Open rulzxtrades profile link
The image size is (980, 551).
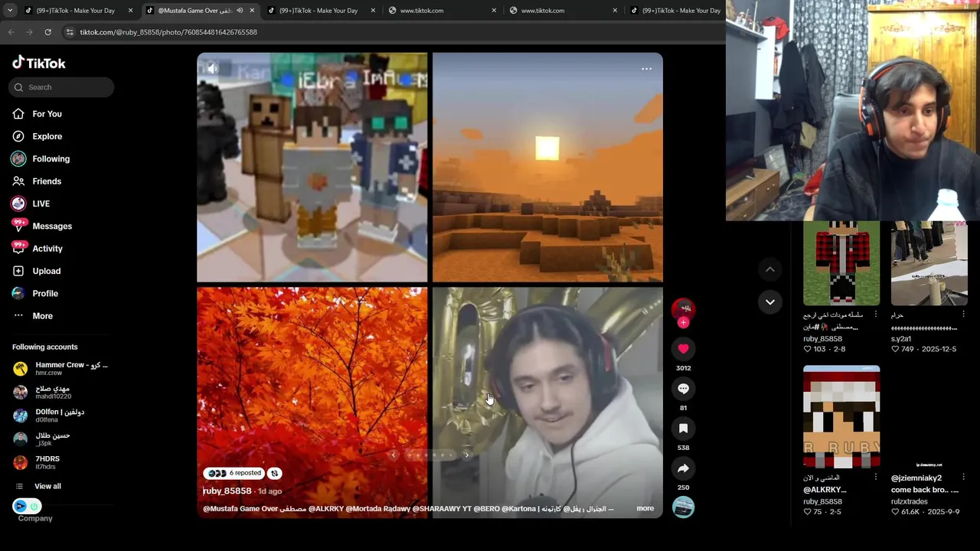[x=910, y=502]
